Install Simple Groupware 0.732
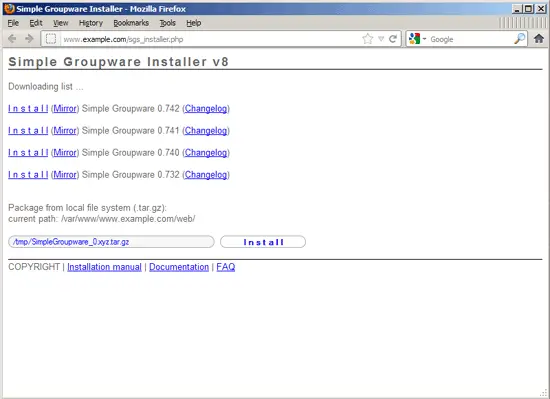This screenshot has width=550, height=399. 28,175
